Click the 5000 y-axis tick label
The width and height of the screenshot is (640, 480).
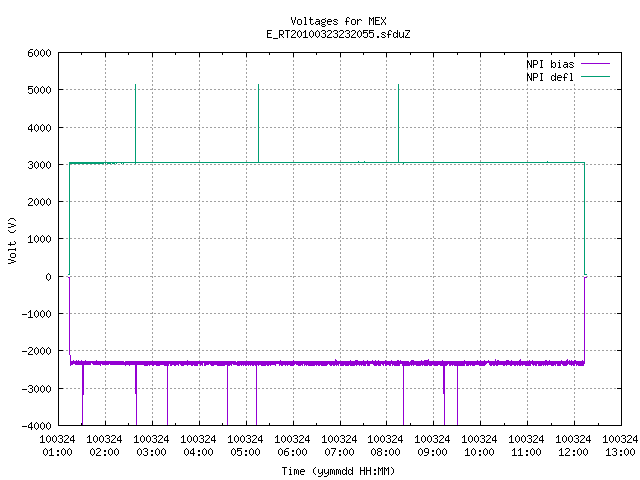coord(39,90)
